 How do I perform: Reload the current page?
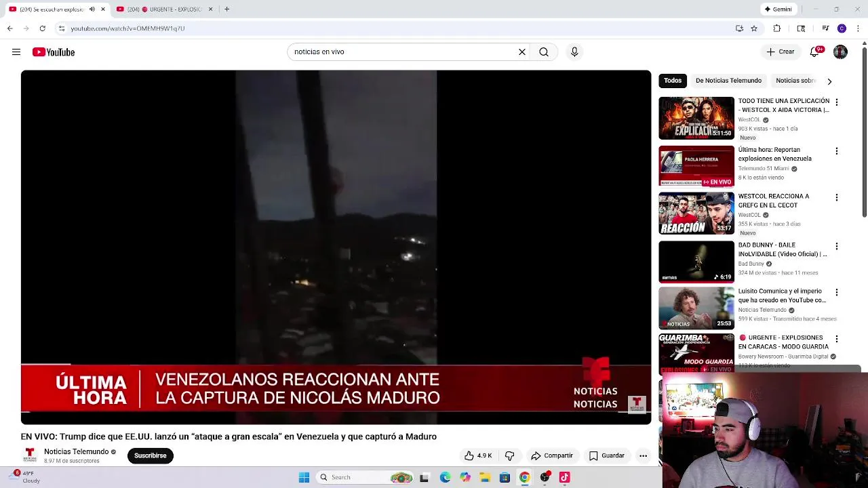tap(42, 28)
